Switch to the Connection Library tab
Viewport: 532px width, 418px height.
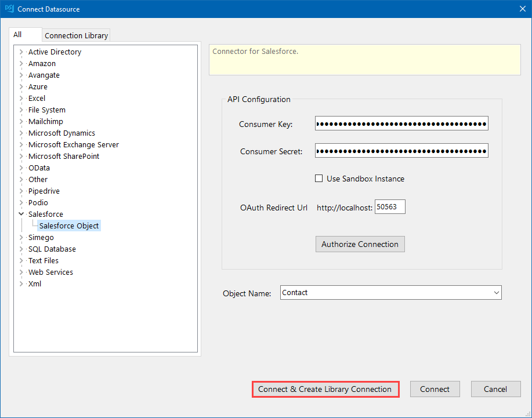pyautogui.click(x=77, y=35)
